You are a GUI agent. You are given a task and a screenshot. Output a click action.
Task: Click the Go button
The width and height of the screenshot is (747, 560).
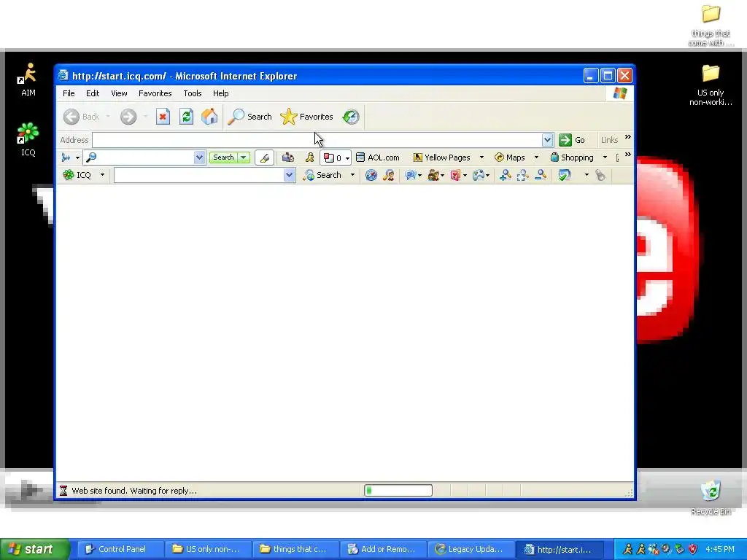pyautogui.click(x=572, y=140)
